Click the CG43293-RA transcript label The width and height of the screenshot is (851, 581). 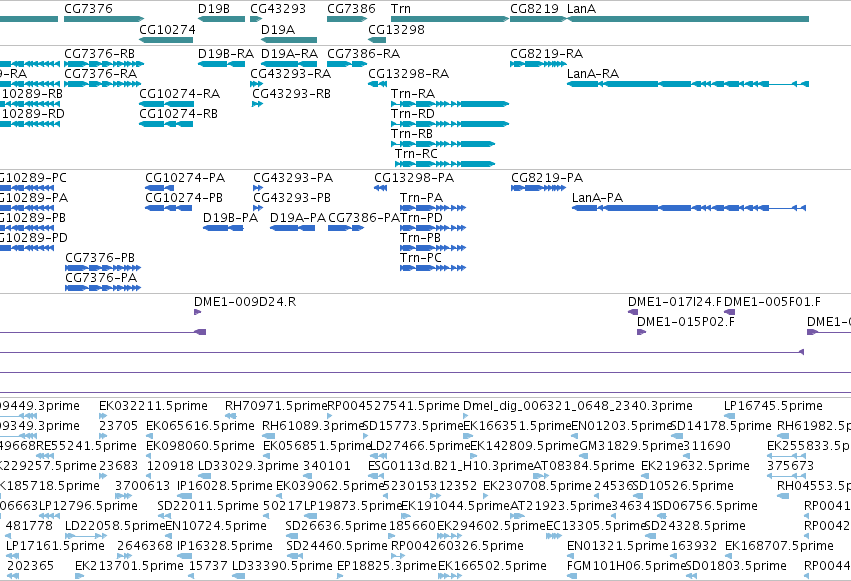(x=290, y=74)
